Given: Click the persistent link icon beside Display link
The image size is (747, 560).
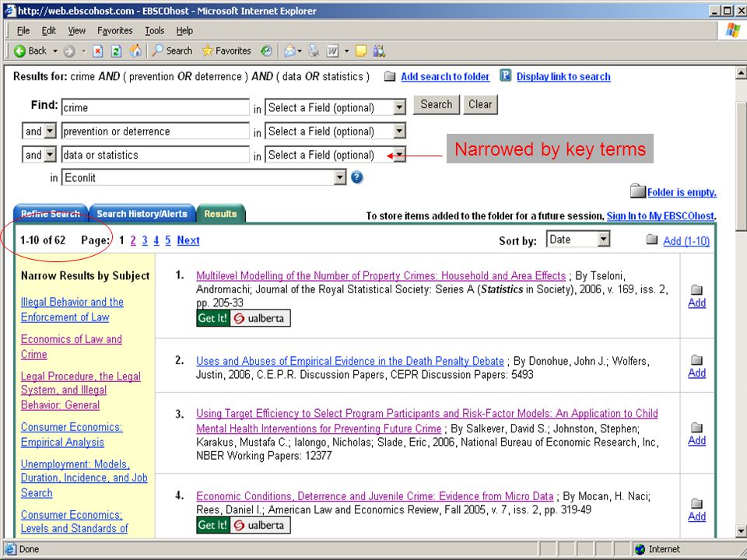Looking at the screenshot, I should point(506,75).
